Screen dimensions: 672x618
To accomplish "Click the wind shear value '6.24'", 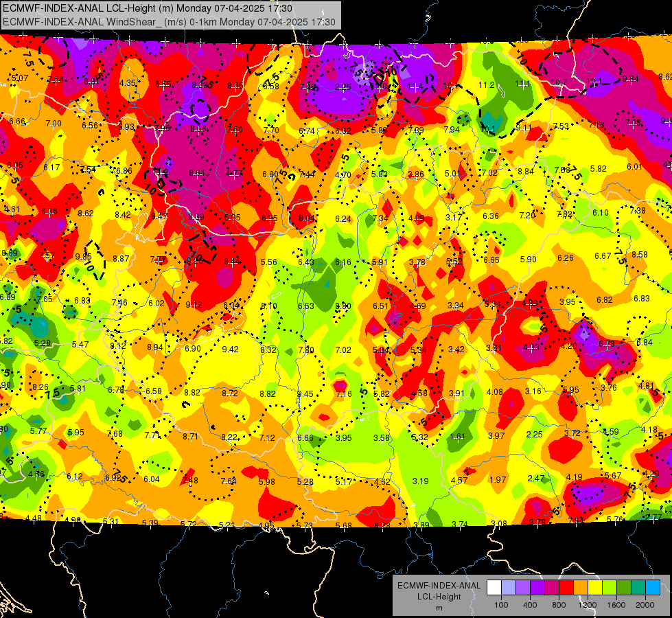I will 343,219.
